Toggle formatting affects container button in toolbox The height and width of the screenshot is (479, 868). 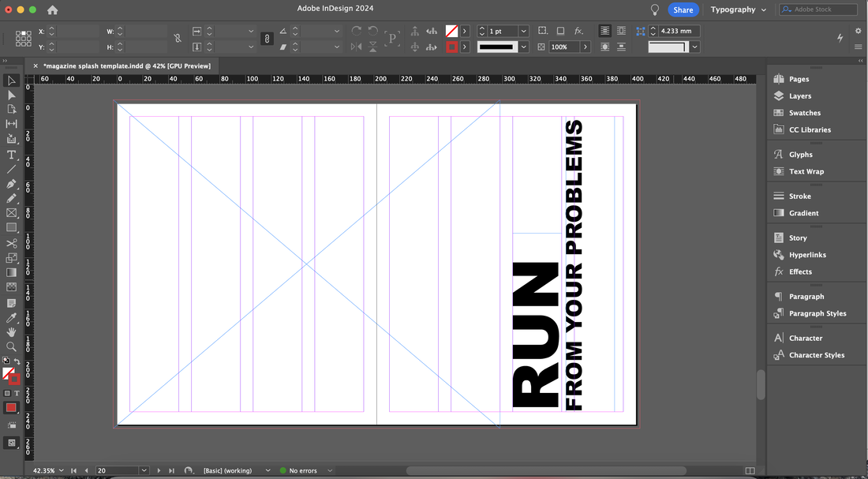pyautogui.click(x=7, y=393)
